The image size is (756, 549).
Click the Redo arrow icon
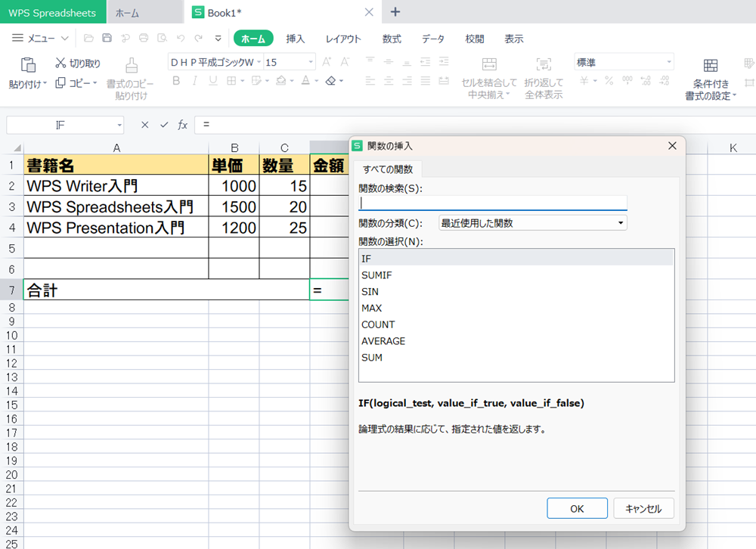point(199,38)
